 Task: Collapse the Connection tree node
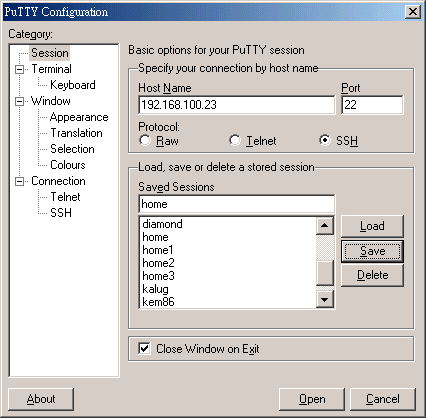point(20,181)
